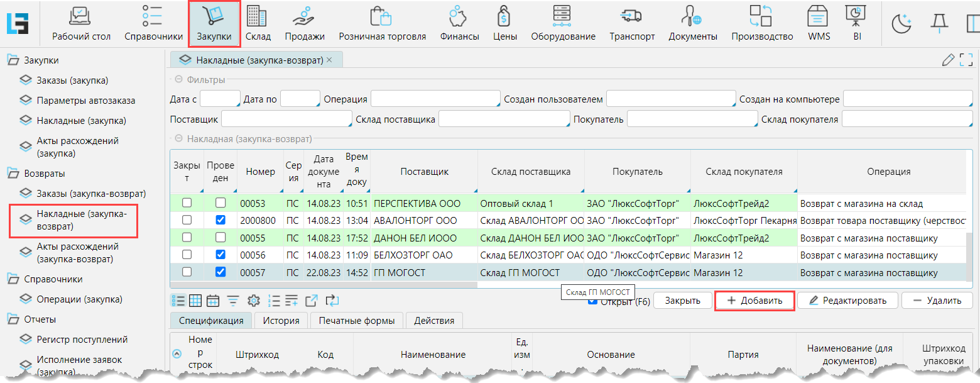The image size is (980, 383).
Task: Open the Операция filter dropdown
Action: tap(435, 99)
